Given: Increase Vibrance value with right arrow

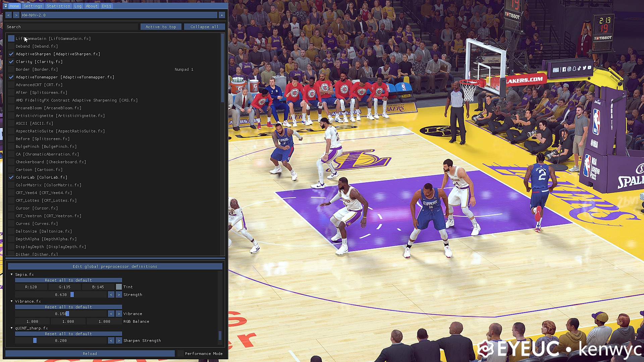Looking at the screenshot, I should point(119,314).
